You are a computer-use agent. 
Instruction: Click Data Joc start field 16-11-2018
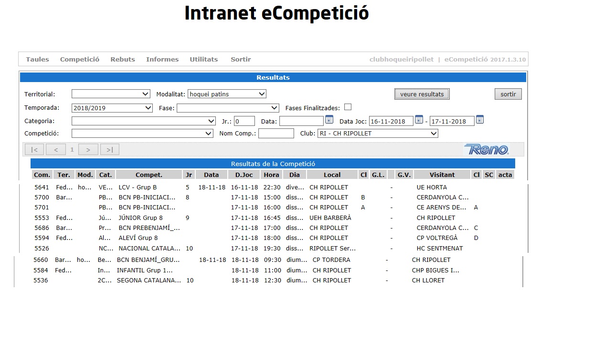point(392,121)
